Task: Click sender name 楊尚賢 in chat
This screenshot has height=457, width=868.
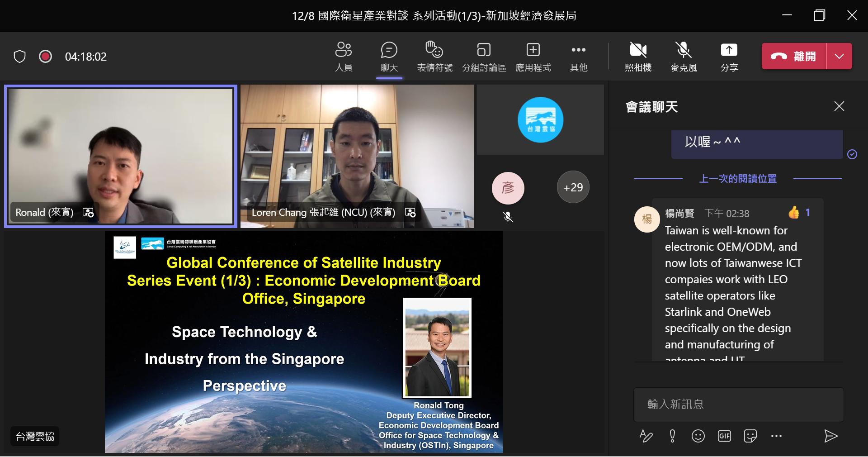Action: (x=679, y=214)
